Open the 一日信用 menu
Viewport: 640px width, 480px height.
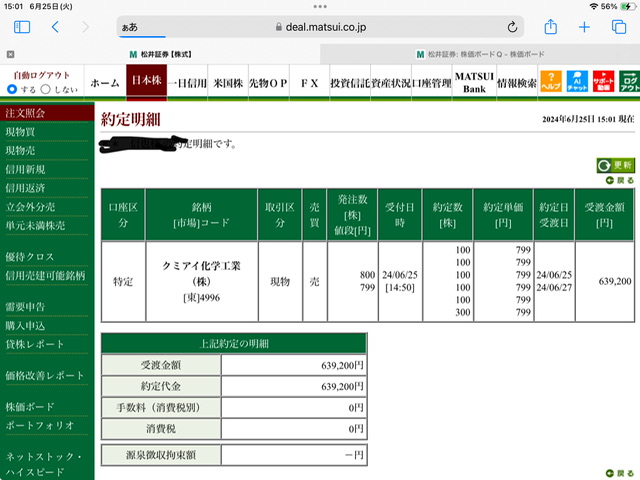tap(187, 83)
